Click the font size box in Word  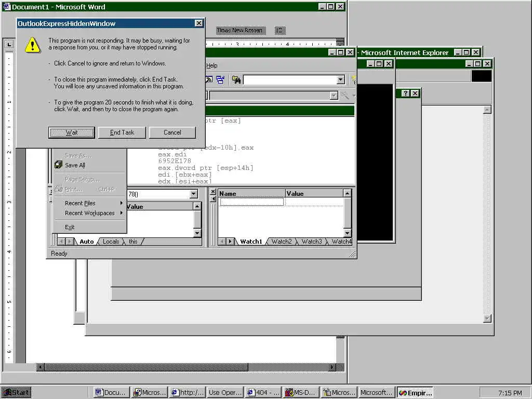[280, 31]
